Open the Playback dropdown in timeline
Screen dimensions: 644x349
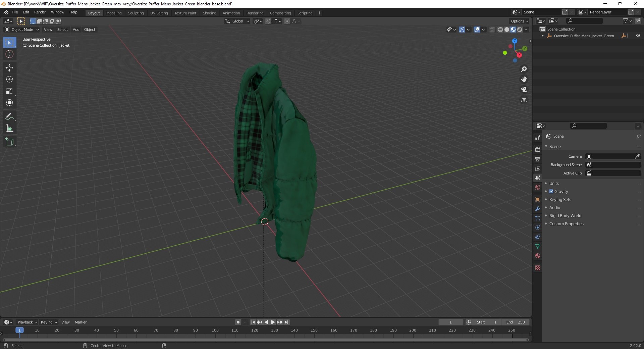point(27,322)
